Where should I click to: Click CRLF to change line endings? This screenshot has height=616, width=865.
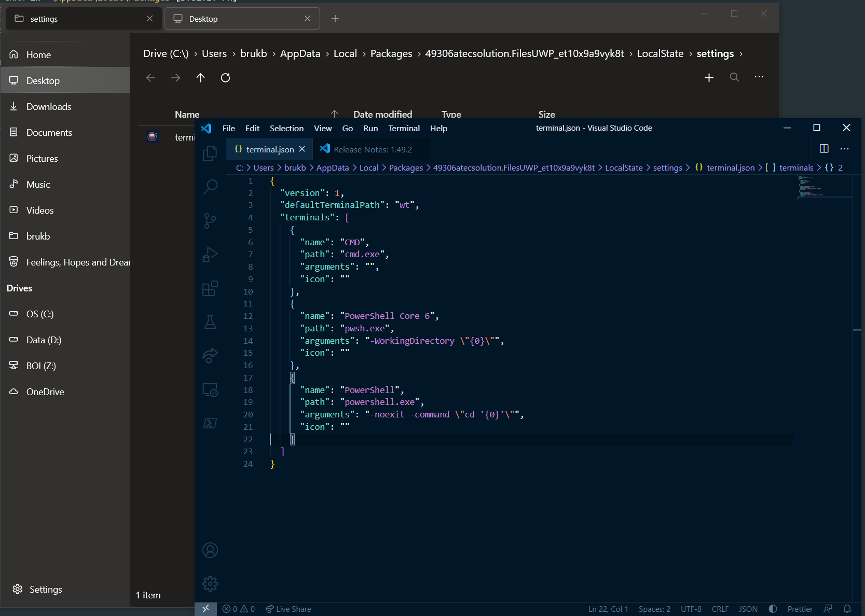pyautogui.click(x=720, y=609)
